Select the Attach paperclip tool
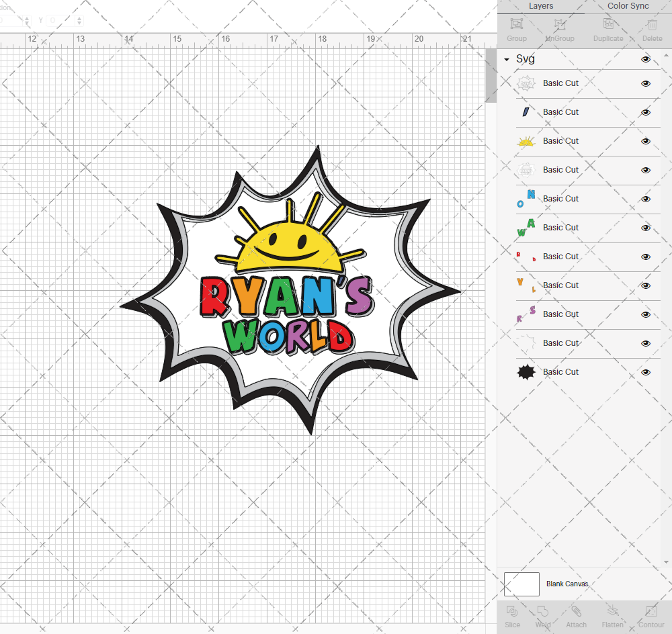 576,611
